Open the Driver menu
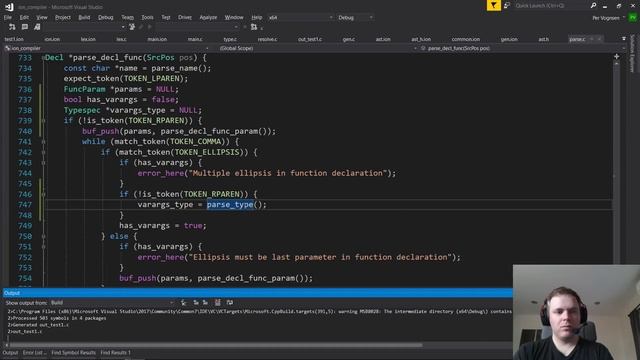 [x=184, y=18]
